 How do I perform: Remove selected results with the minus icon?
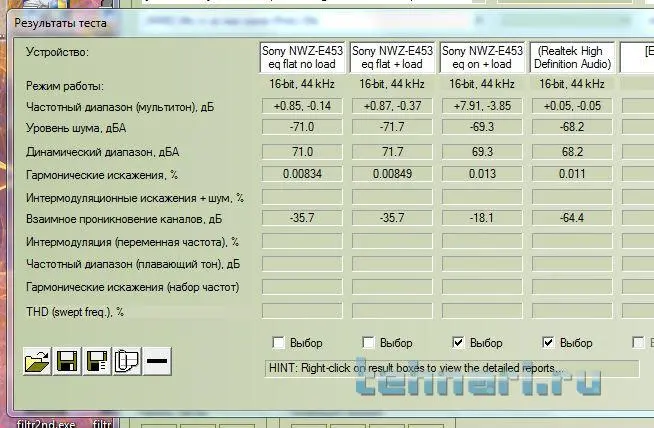(x=157, y=361)
